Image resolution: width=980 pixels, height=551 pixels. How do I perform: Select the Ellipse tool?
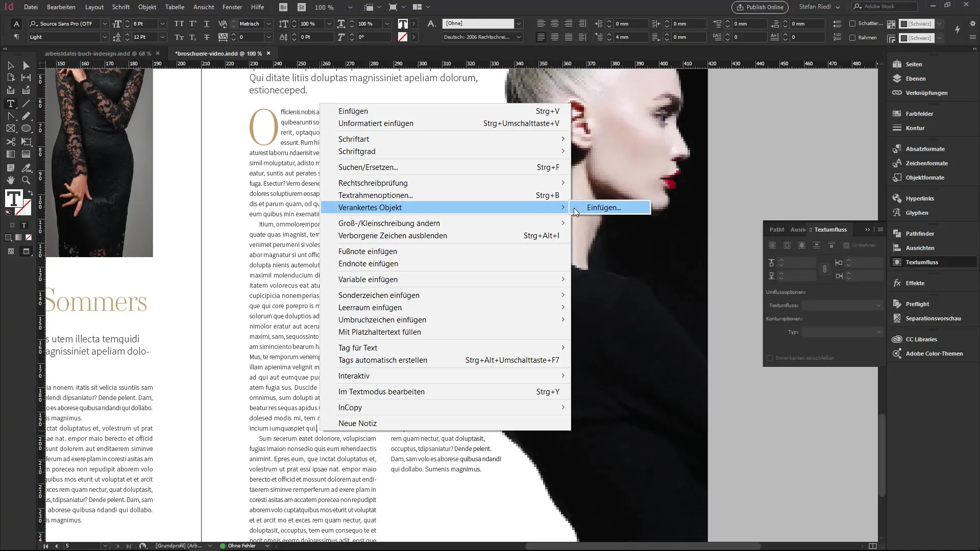click(26, 129)
